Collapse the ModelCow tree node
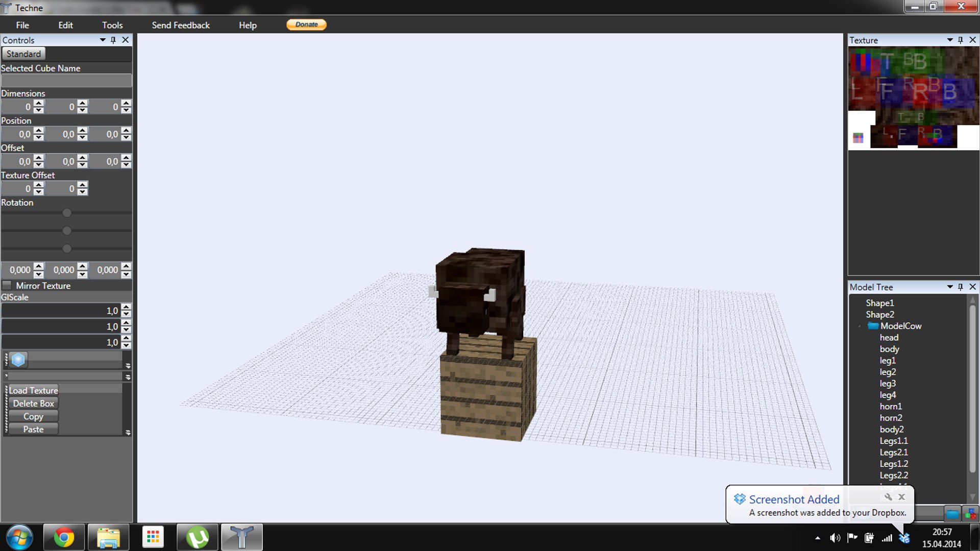The height and width of the screenshot is (551, 980). pyautogui.click(x=860, y=326)
